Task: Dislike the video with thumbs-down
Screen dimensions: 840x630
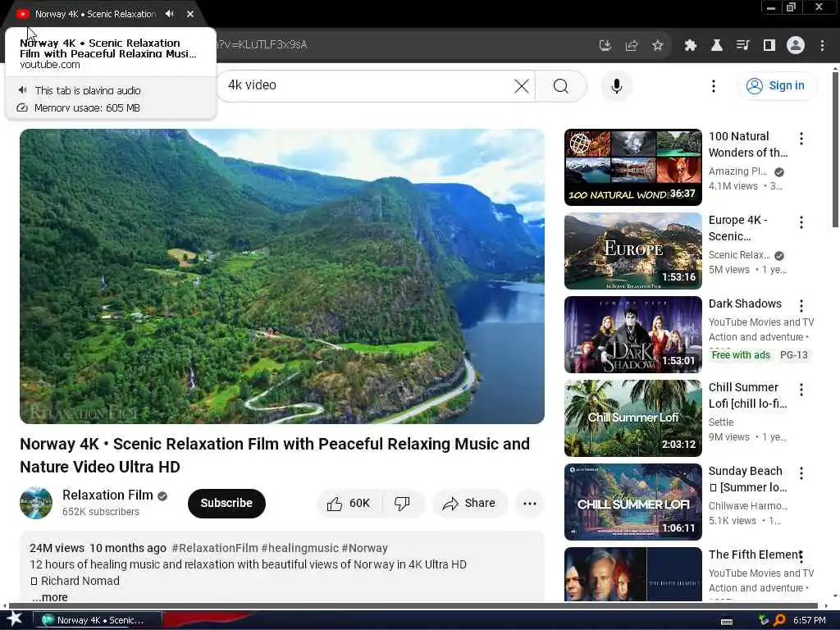Action: point(402,503)
